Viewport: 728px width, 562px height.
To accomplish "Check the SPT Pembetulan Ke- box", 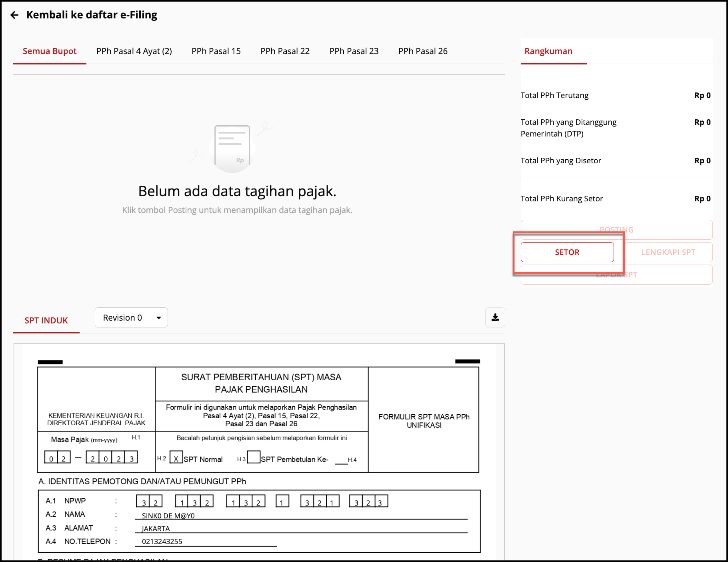I will 254,457.
